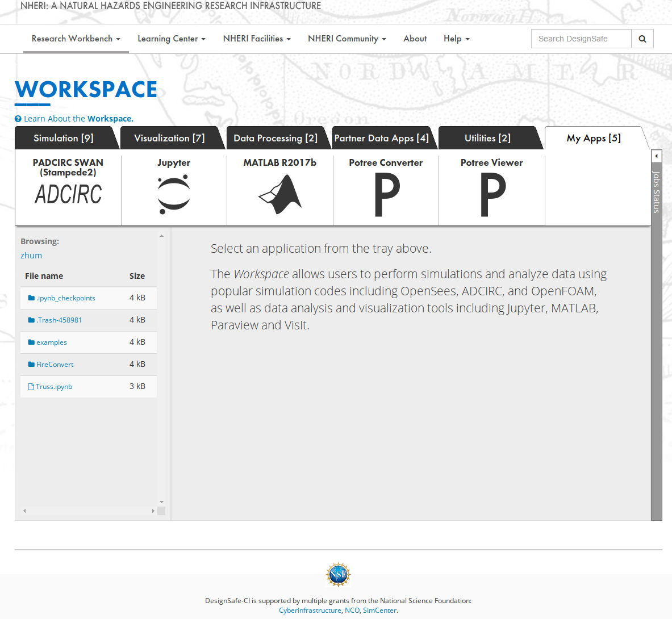
Task: Click the help question mark icon by Learn About
Action: coord(18,119)
